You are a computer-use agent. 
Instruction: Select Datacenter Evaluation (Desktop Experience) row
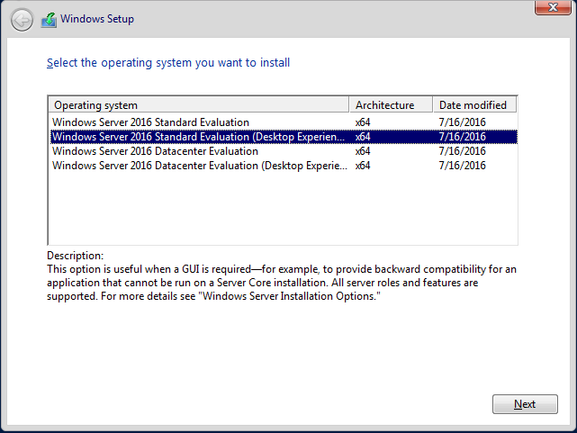283,166
